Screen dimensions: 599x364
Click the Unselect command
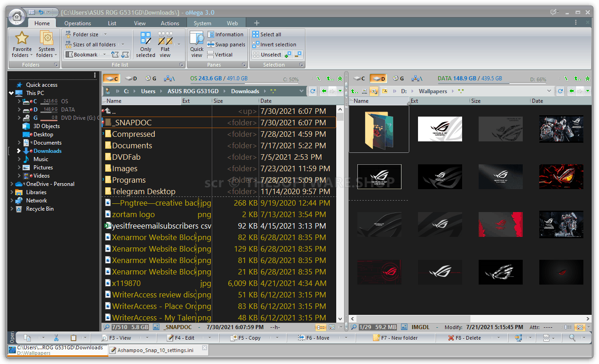[x=267, y=55]
